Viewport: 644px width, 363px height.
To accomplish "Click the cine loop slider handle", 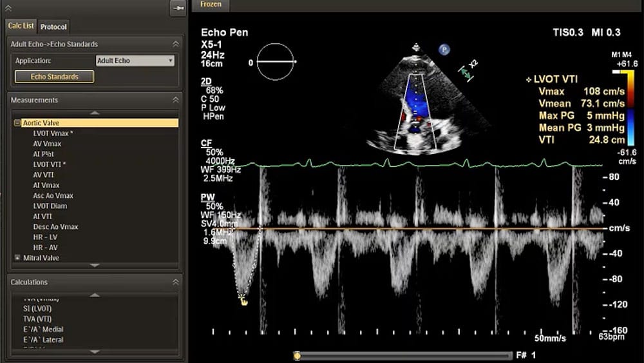I will [297, 355].
